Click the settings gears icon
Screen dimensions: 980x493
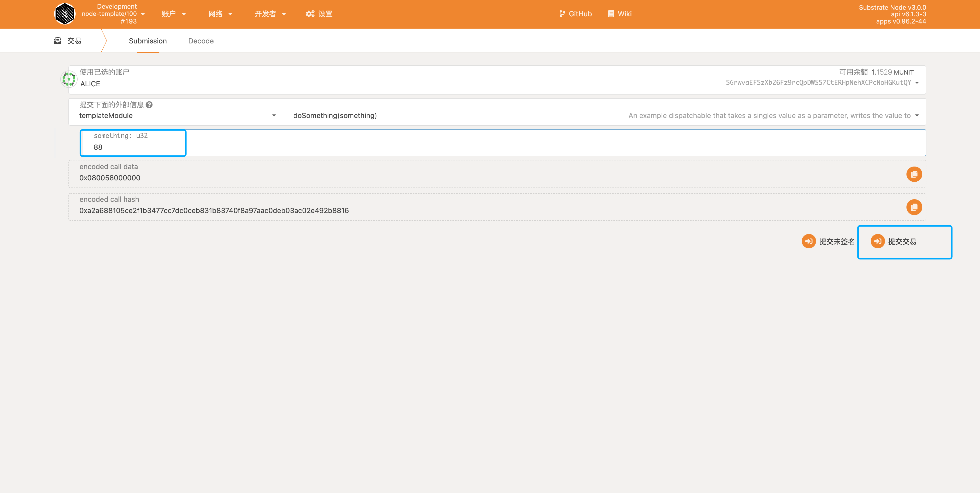pos(310,14)
